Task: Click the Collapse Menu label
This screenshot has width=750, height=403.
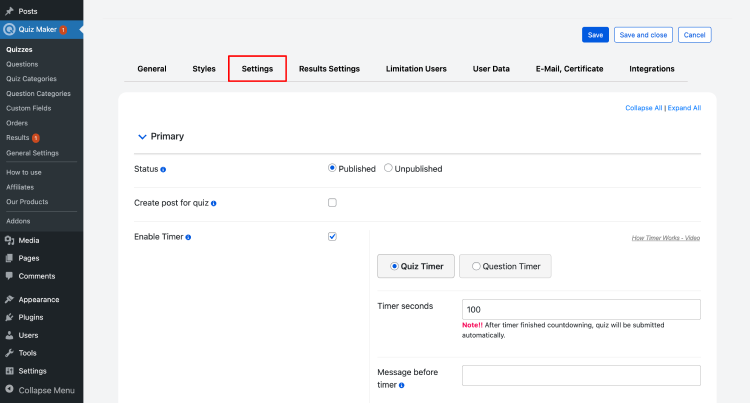Action: point(46,390)
